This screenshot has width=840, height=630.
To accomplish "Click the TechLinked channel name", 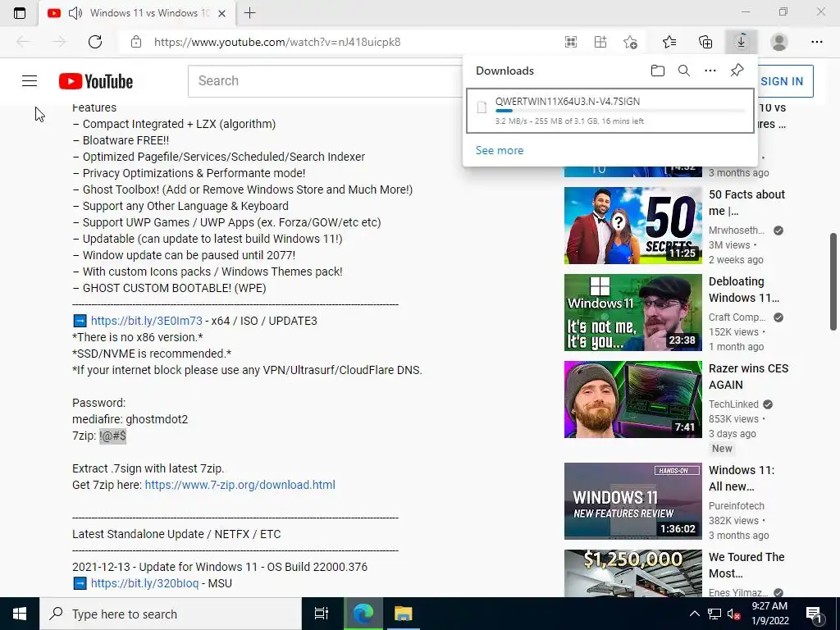I will coord(733,404).
